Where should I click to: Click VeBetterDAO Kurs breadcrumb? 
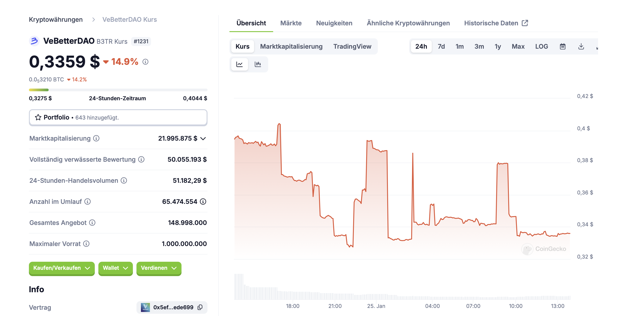click(x=130, y=20)
